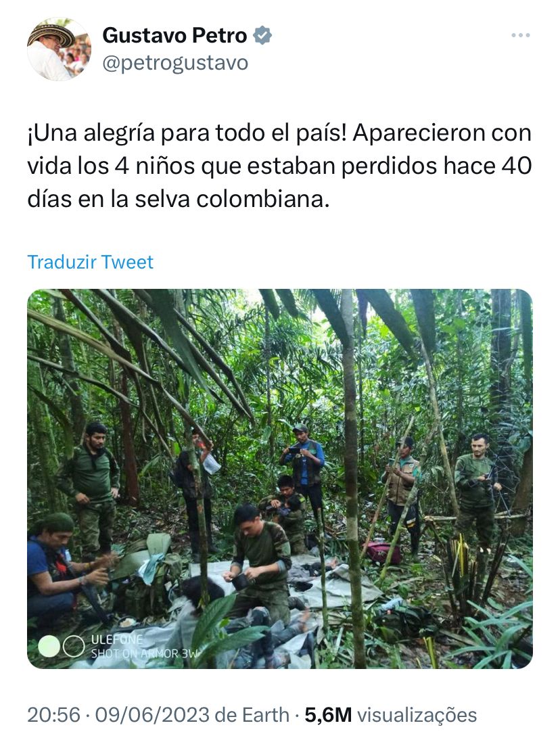Open Gustavo Petro's profile avatar
This screenshot has height=736, width=560.
pyautogui.click(x=59, y=49)
